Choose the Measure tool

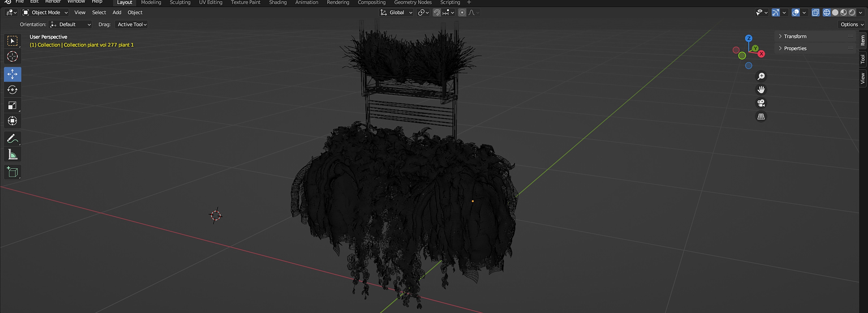click(x=13, y=155)
